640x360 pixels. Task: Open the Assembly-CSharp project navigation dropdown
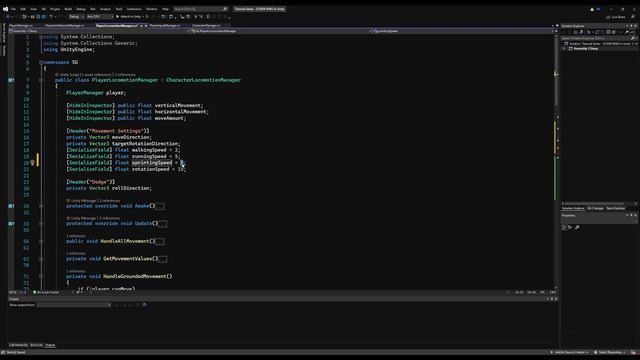pyautogui.click(x=98, y=31)
